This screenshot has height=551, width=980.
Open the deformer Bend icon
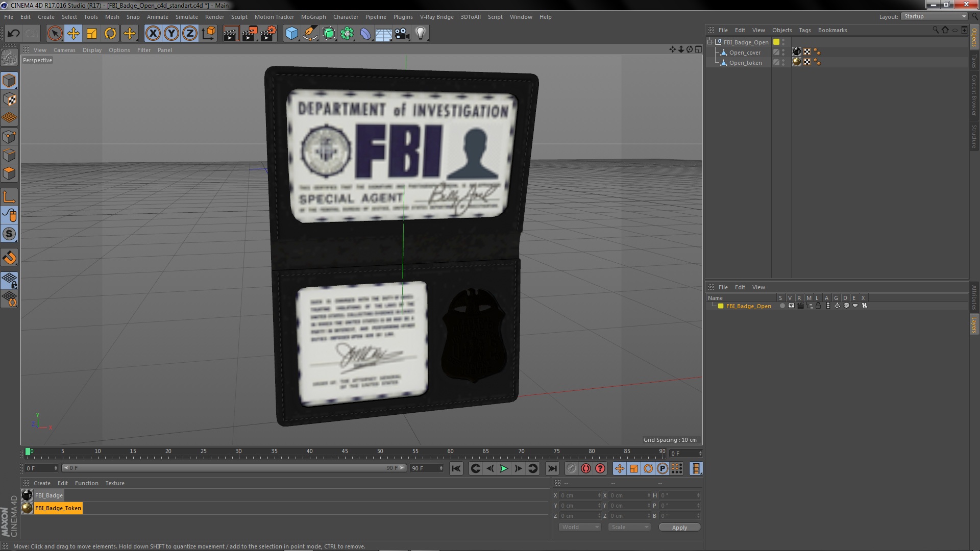(x=365, y=34)
